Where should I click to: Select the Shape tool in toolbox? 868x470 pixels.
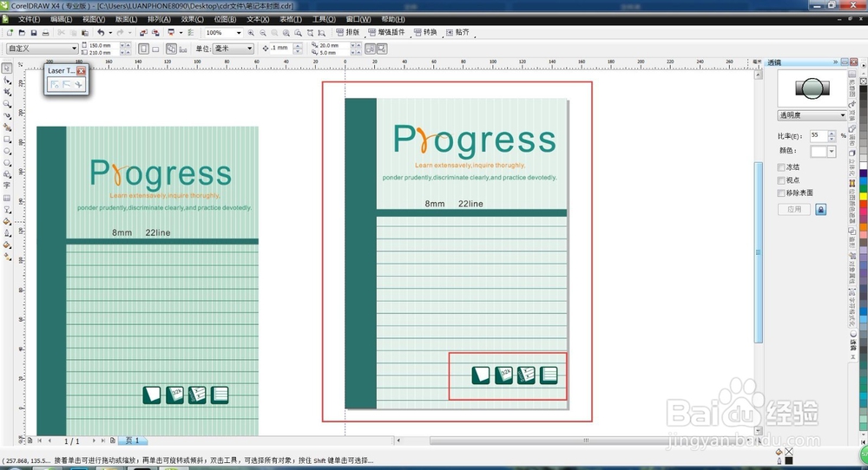pos(7,82)
